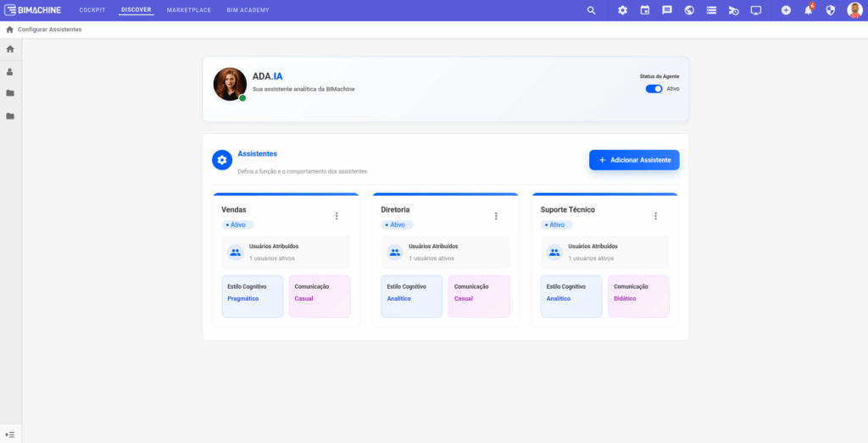Screen dimensions: 868x443
Task: Expand the left sidebar menu
Action: click(x=10, y=434)
